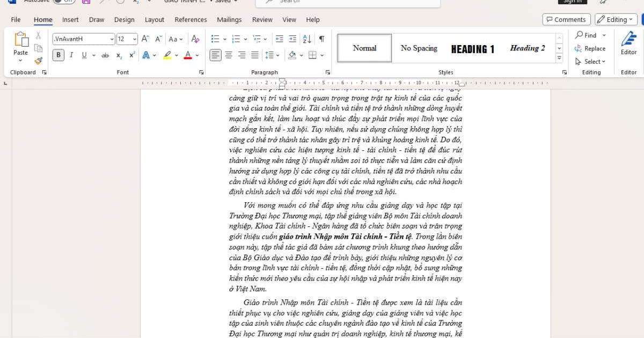Show paragraph marks
This screenshot has height=338, width=644.
click(321, 39)
